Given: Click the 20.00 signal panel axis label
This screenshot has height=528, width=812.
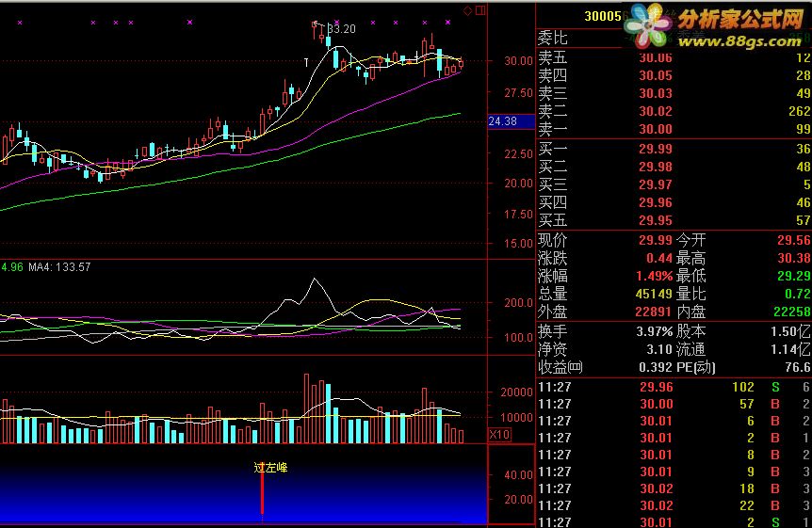Looking at the screenshot, I should pyautogui.click(x=518, y=500).
